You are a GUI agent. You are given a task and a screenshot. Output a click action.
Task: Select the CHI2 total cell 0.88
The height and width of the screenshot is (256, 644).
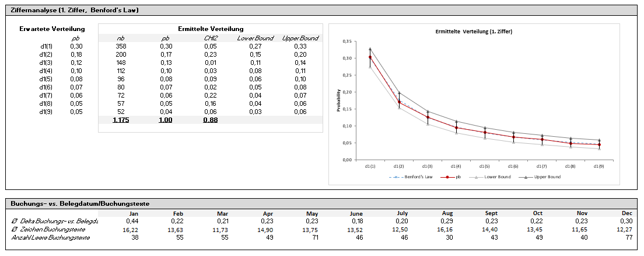[209, 120]
